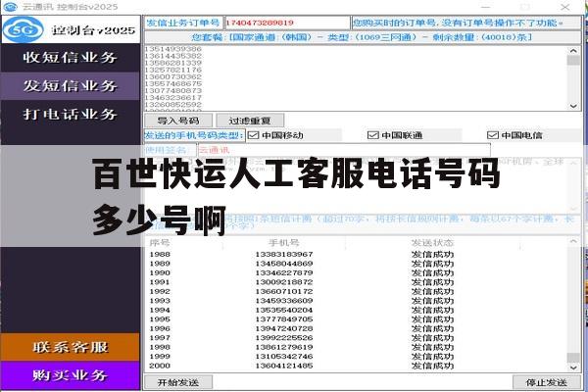Toggle 中国移动 checkbox
Image resolution: width=588 pixels, height=392 pixels.
coord(254,135)
